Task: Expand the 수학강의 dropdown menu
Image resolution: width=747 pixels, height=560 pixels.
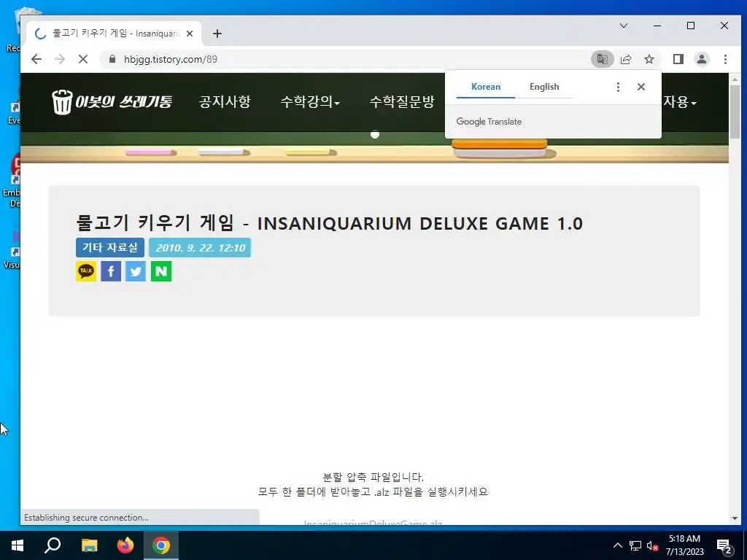Action: point(309,101)
